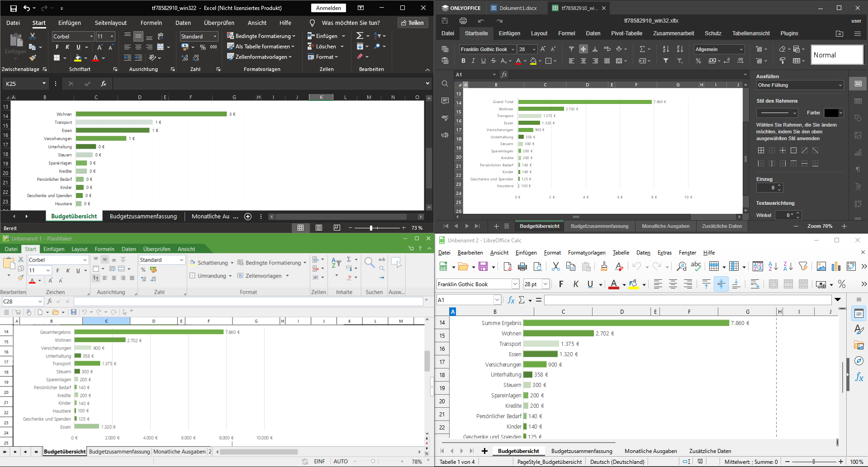The width and height of the screenshot is (868, 467).
Task: Open PlanMaker Standard number format dropdown
Action: (182, 260)
